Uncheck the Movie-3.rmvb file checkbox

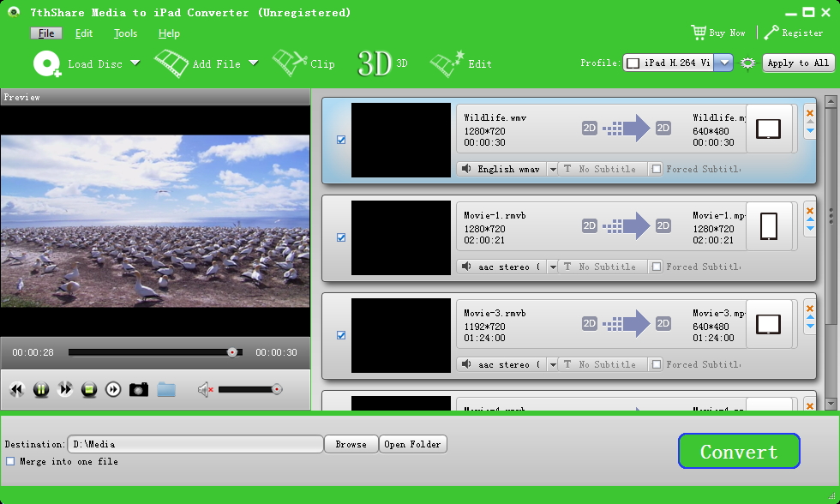[341, 335]
